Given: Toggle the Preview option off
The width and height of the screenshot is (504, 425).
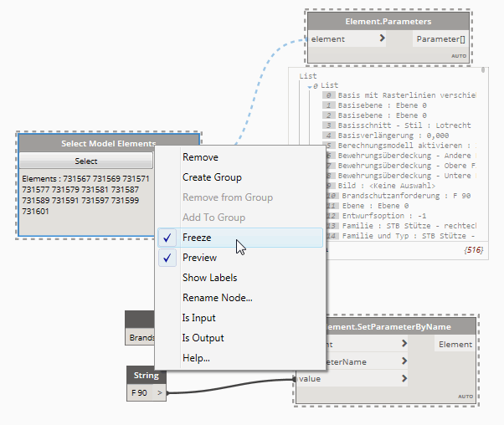Looking at the screenshot, I should click(x=199, y=258).
